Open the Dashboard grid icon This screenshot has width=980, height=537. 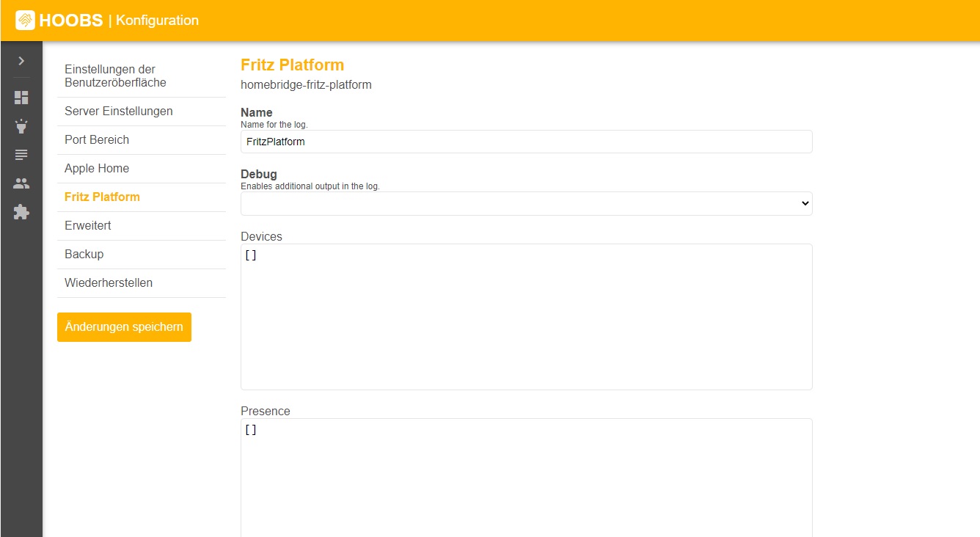(21, 98)
